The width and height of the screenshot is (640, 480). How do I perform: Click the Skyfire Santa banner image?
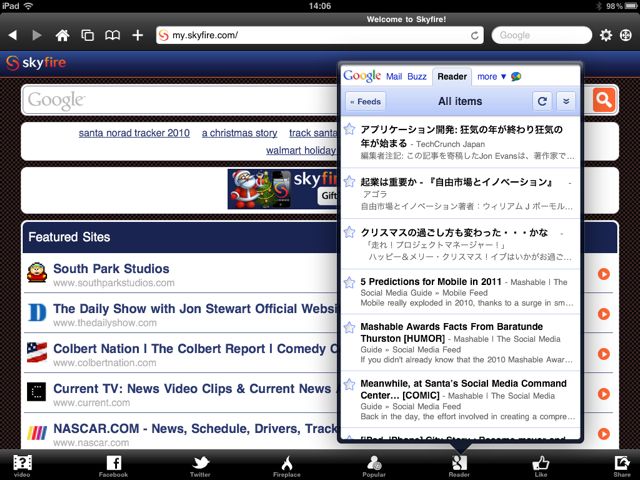(x=283, y=189)
